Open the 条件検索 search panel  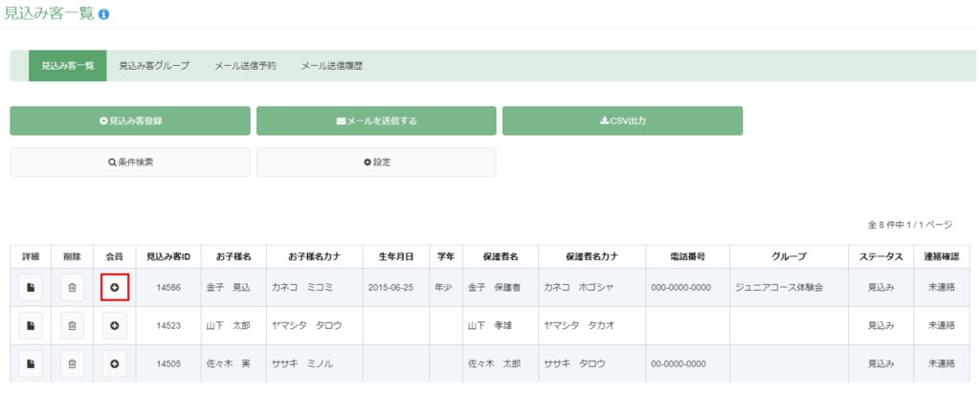(x=130, y=162)
